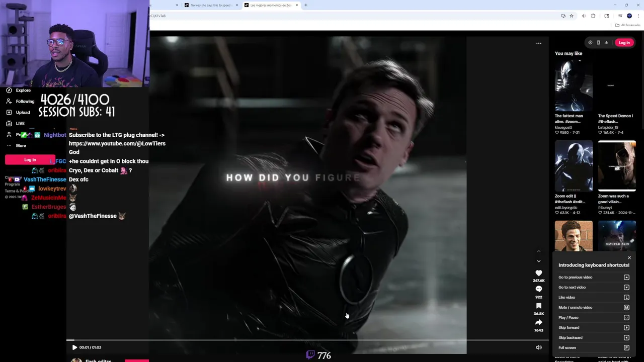This screenshot has width=644, height=362.
Task: Click the 'You may like' heading
Action: tap(569, 53)
